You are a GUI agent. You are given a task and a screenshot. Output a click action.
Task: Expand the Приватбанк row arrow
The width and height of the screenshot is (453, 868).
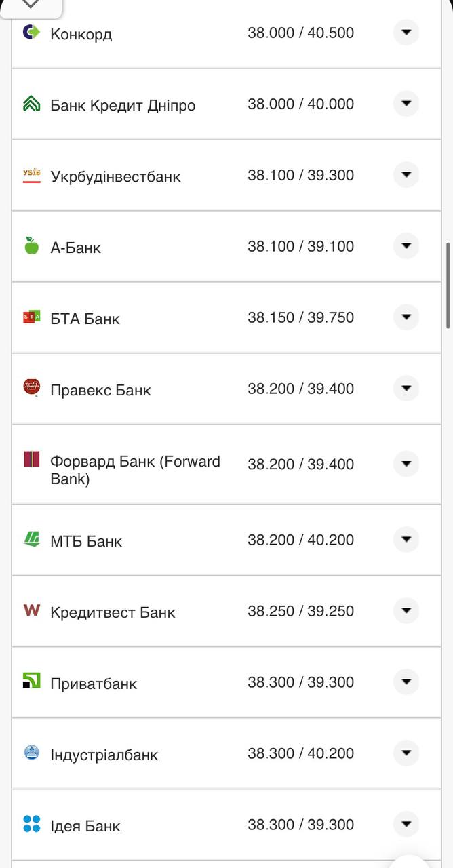tap(406, 682)
